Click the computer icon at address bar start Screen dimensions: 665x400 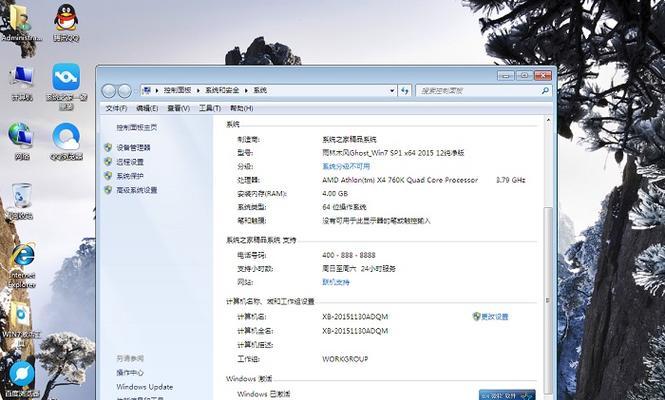147,90
